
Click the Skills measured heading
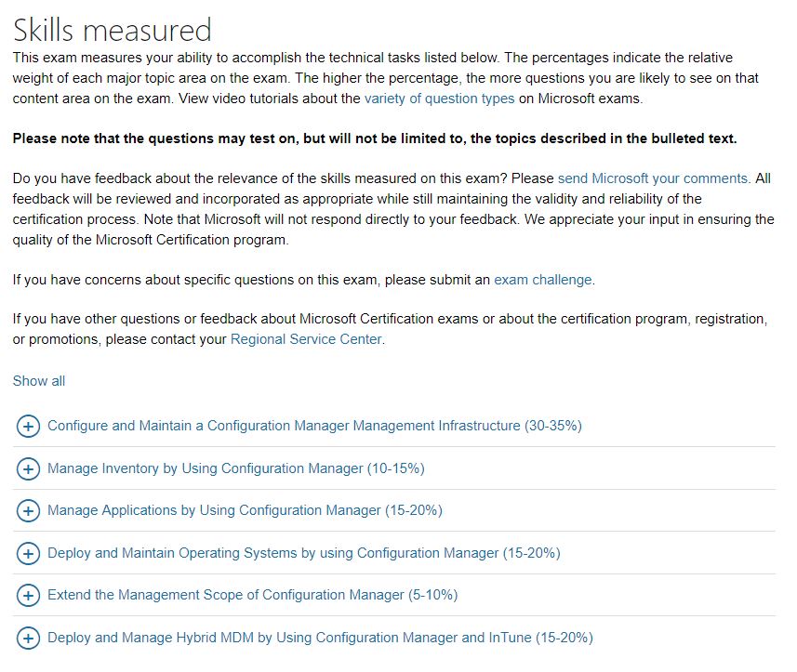click(113, 30)
